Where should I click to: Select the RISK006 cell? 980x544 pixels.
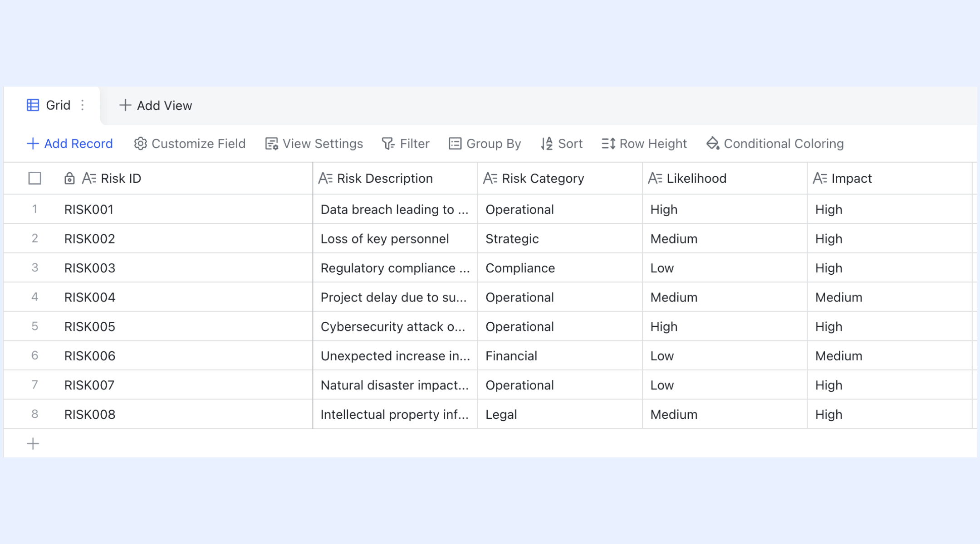pos(185,356)
